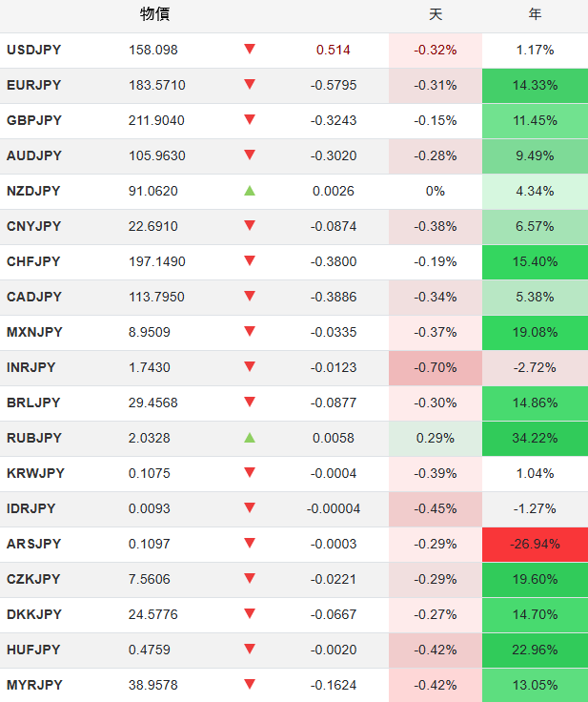Click the red down arrow for INRJPY

point(250,367)
